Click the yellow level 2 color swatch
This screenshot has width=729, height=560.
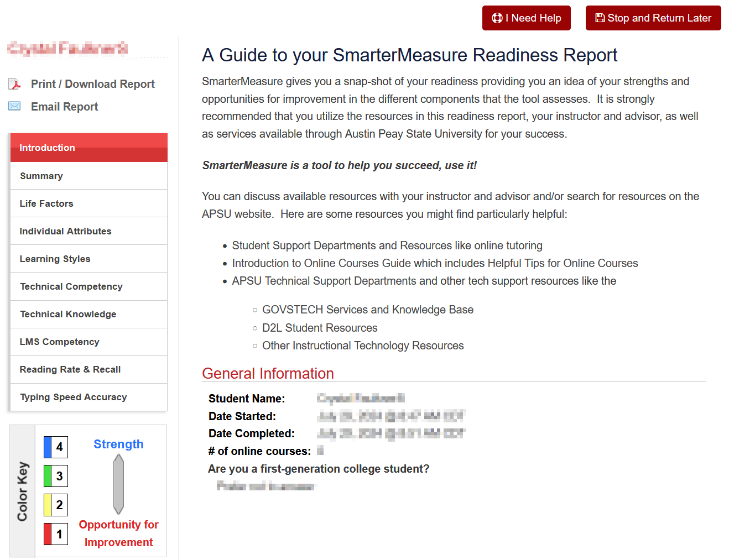pyautogui.click(x=48, y=505)
